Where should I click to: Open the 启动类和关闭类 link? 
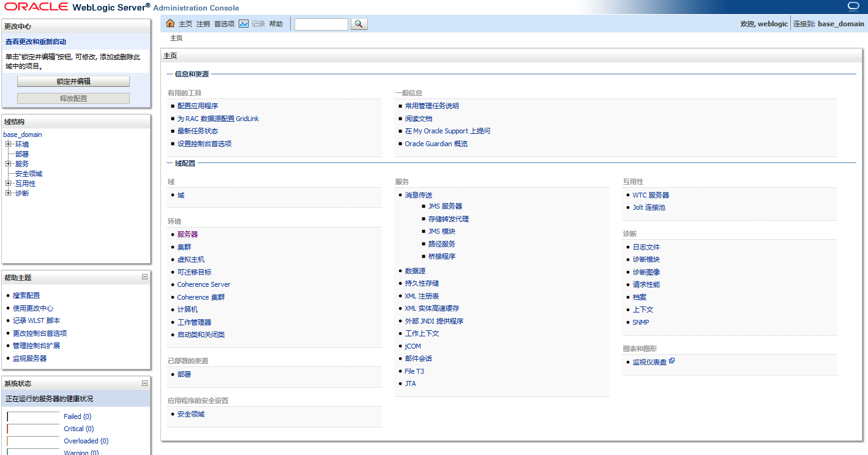click(x=201, y=335)
